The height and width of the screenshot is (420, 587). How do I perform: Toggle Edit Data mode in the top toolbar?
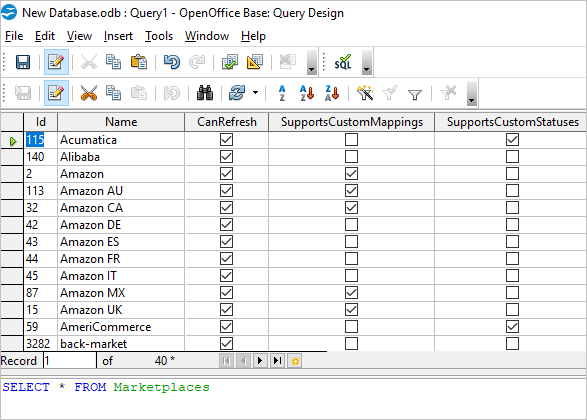pos(56,62)
